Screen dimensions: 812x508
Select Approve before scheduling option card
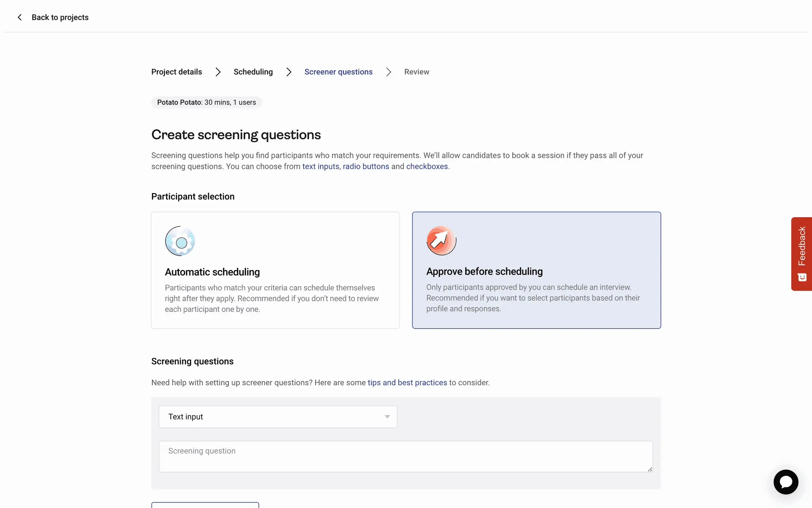(x=536, y=270)
